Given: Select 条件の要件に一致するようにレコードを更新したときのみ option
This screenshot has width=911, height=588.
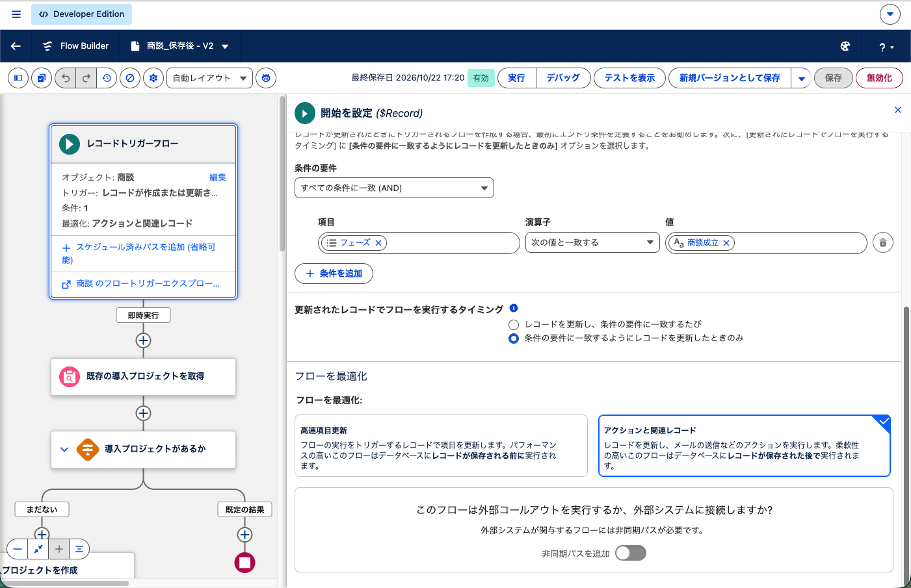Looking at the screenshot, I should (514, 339).
